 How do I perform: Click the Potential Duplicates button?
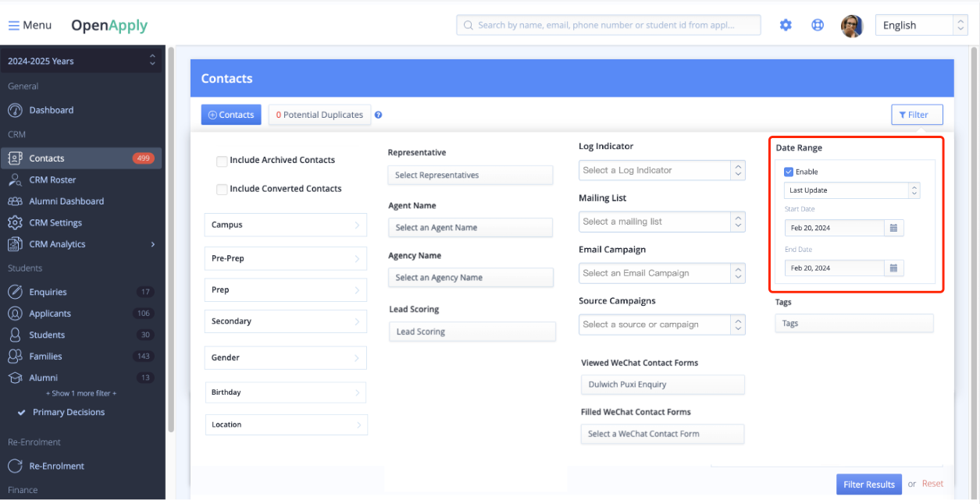[x=319, y=115]
